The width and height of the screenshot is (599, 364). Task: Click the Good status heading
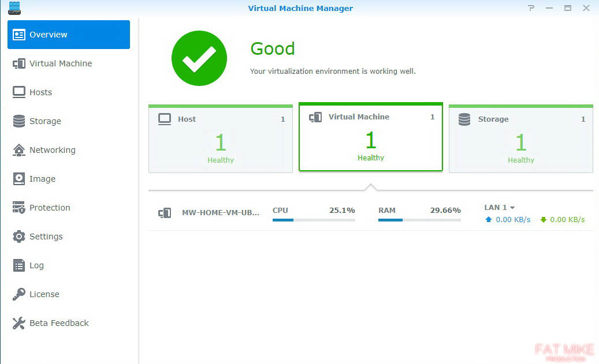[x=273, y=49]
